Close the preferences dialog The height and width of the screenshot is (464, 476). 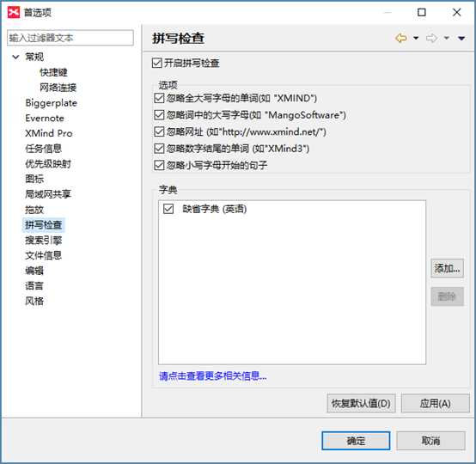456,12
